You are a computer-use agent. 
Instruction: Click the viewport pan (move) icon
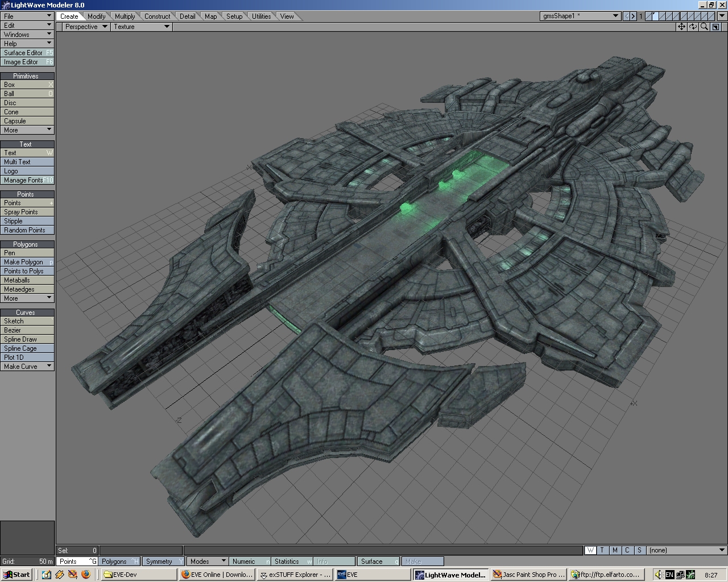(681, 27)
